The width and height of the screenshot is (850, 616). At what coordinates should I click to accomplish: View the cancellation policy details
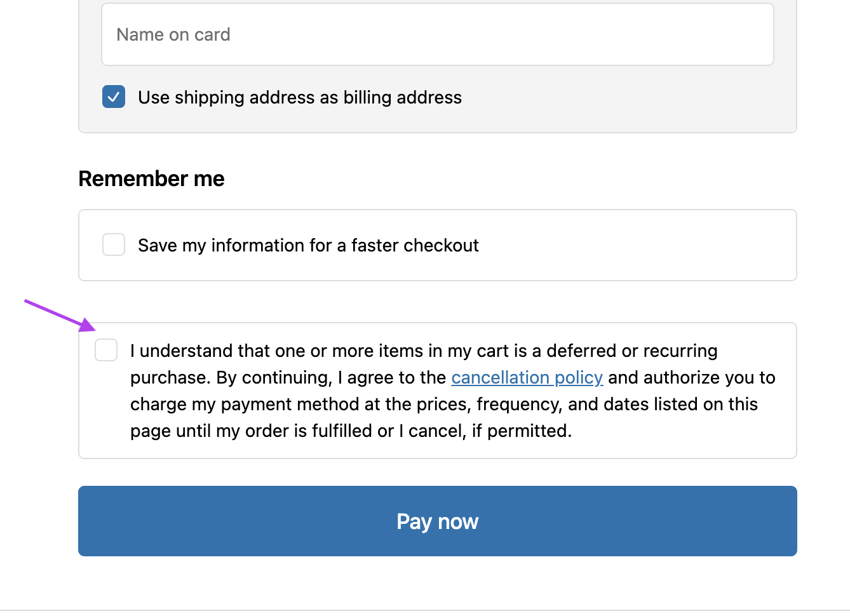[x=527, y=377]
